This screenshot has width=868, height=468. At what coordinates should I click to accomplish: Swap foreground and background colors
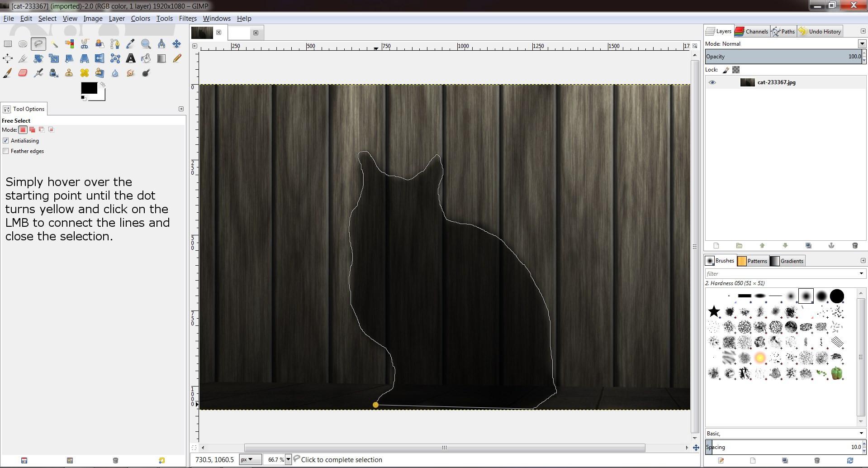pyautogui.click(x=103, y=85)
